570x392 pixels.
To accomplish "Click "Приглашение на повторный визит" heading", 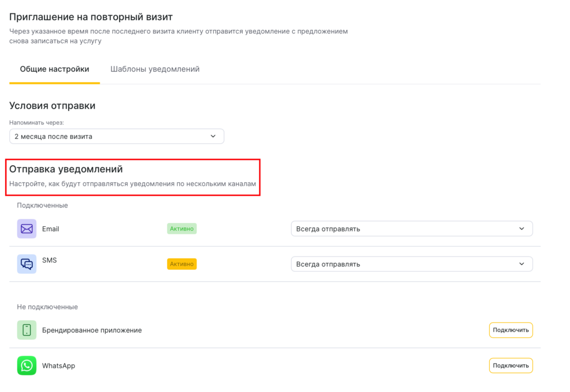I will pos(91,17).
